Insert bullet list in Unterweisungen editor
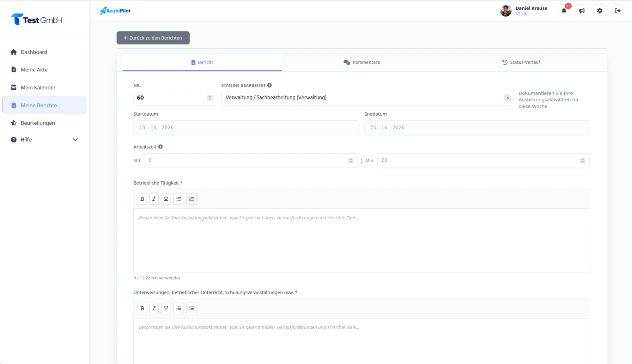This screenshot has width=632, height=364. coord(179,308)
